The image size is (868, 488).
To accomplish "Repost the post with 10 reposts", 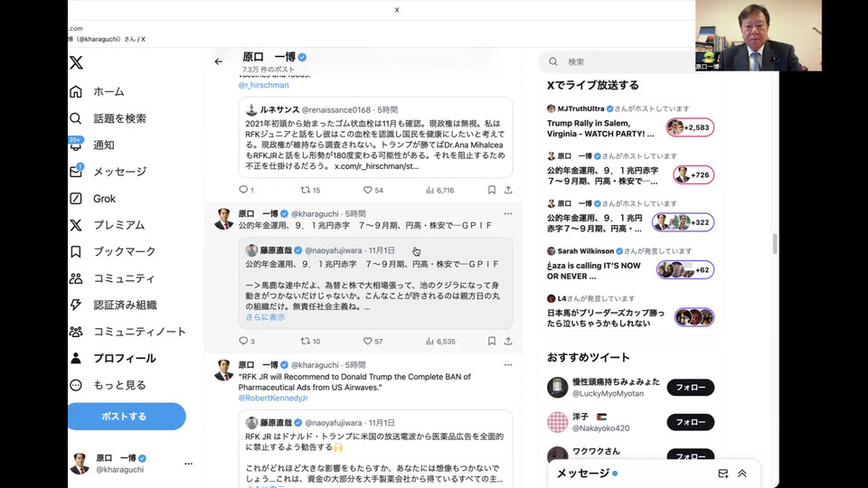I will (x=310, y=341).
